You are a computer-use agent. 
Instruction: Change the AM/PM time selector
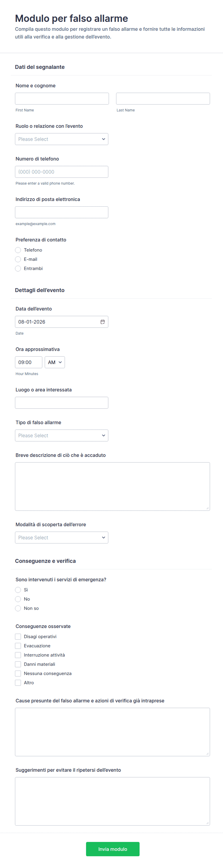pyautogui.click(x=55, y=362)
